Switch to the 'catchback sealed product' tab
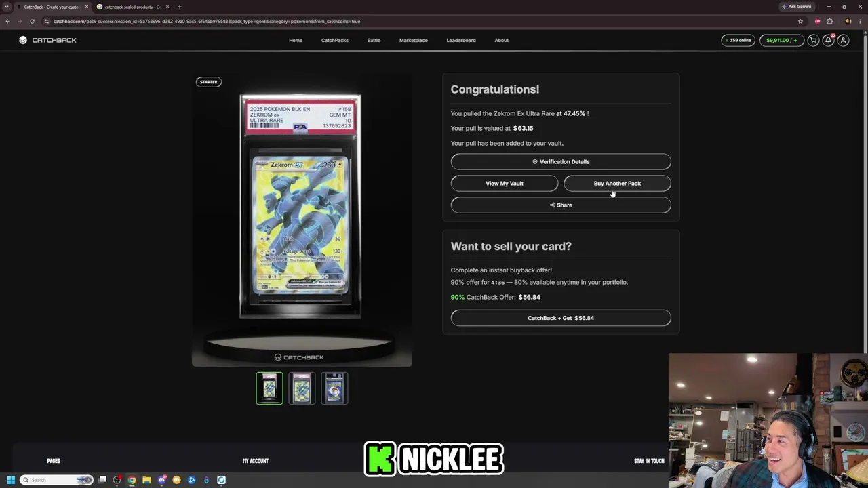 (133, 7)
